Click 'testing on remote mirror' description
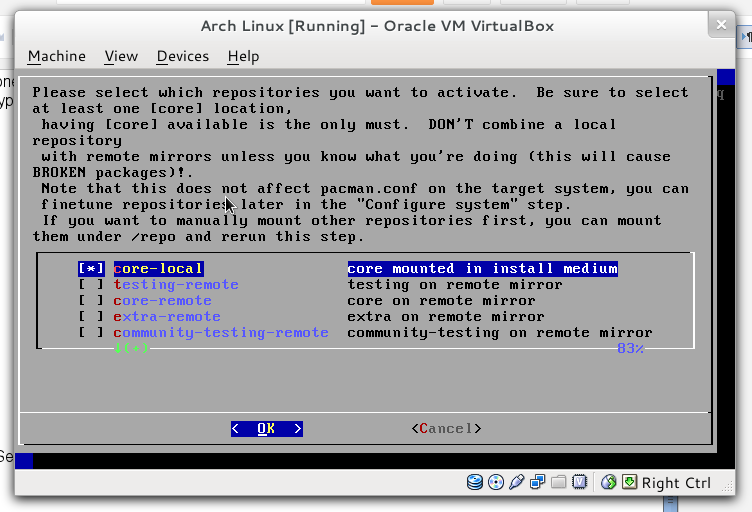Viewport: 752px width, 512px height. (x=455, y=285)
